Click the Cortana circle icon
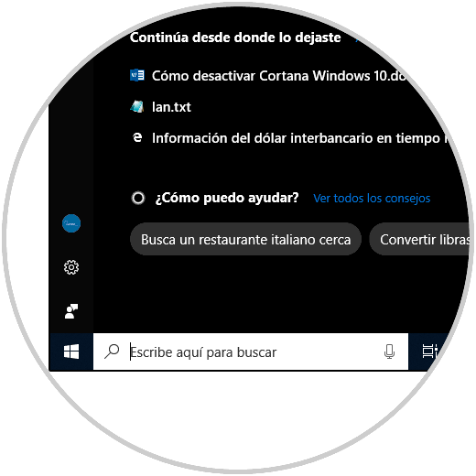476x476 pixels. (138, 198)
